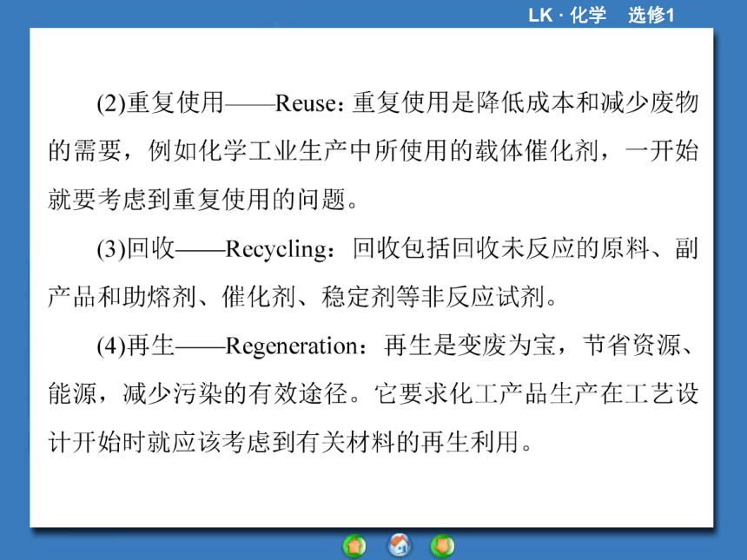Advance to next slide with the down arrow icon

(x=443, y=546)
